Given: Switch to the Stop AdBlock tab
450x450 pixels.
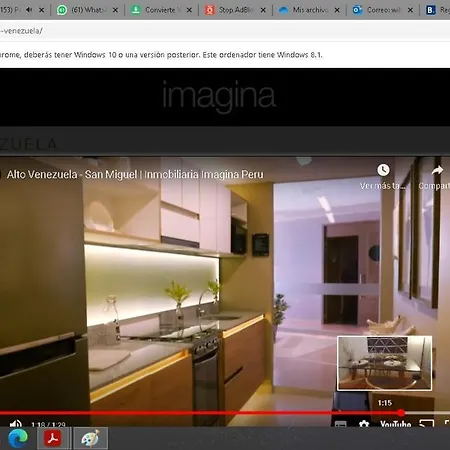Looking at the screenshot, I should (x=231, y=10).
